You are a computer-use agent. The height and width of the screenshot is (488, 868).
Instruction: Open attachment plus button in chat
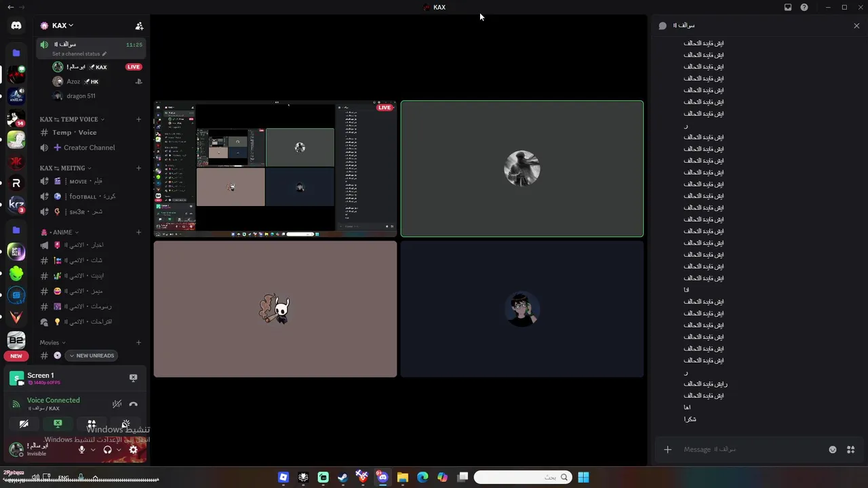tap(667, 449)
